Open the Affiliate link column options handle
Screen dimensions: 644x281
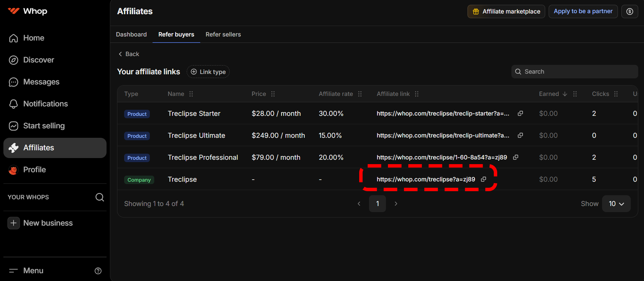click(x=417, y=94)
